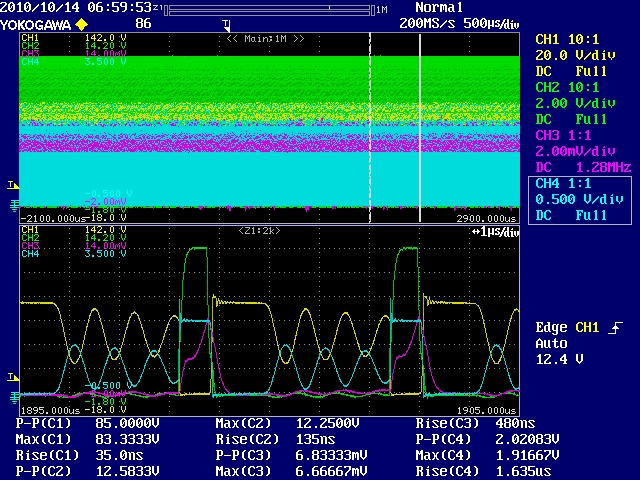Viewport: 640px width, 480px height.
Task: Click the ground level marker left of the zoom window
Action: pyautogui.click(x=12, y=395)
